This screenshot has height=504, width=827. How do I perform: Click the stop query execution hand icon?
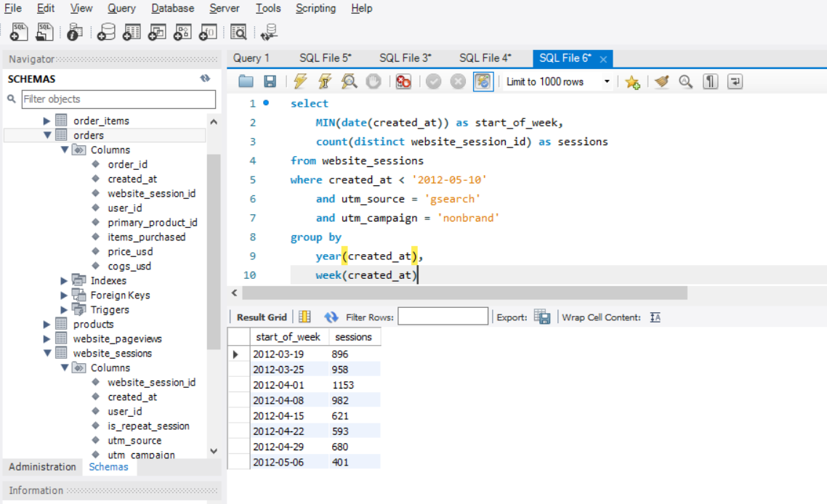(x=374, y=82)
